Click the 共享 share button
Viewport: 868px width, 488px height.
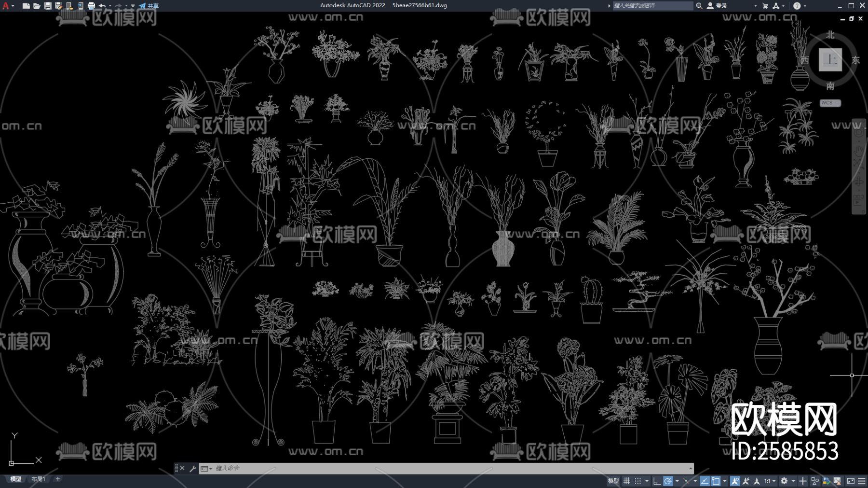point(149,6)
